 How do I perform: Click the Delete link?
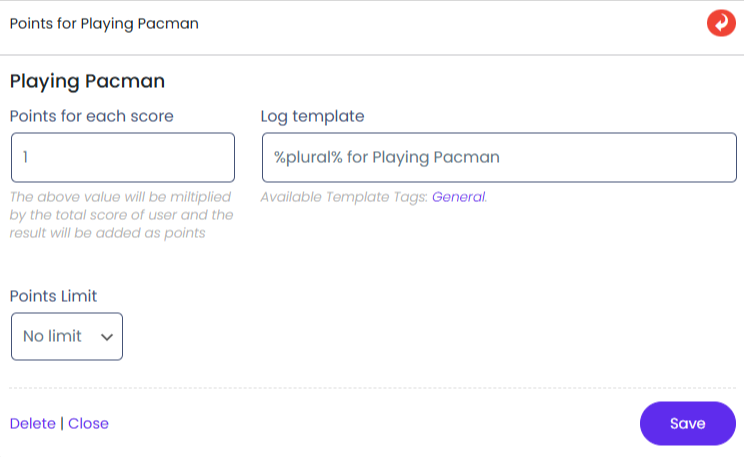point(32,423)
